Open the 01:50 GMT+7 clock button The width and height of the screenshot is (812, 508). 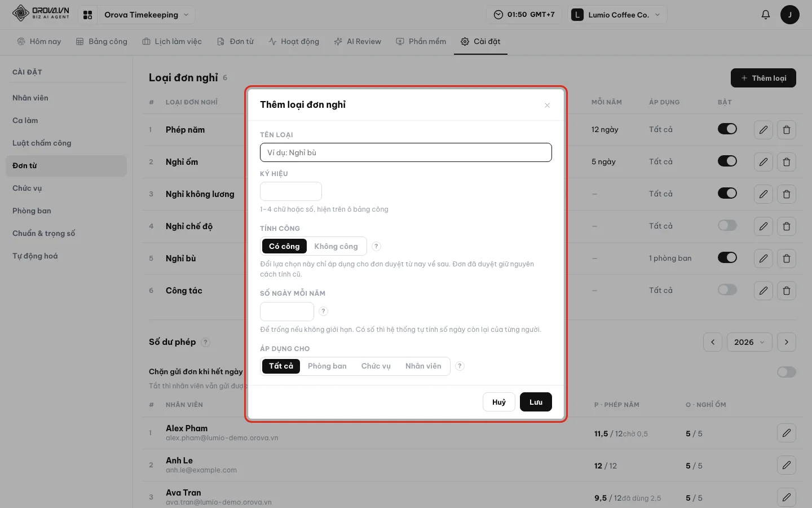coord(524,15)
